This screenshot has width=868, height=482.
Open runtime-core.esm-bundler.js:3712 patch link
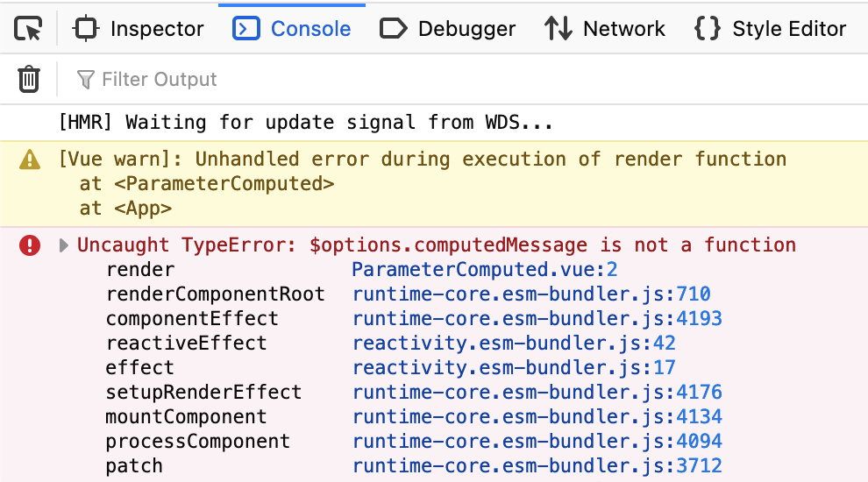(x=537, y=466)
